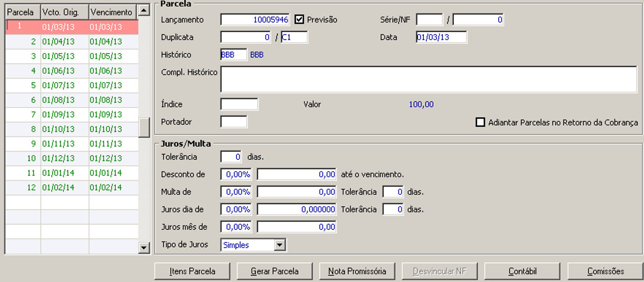Click the Data field 01/03/13

[441, 37]
